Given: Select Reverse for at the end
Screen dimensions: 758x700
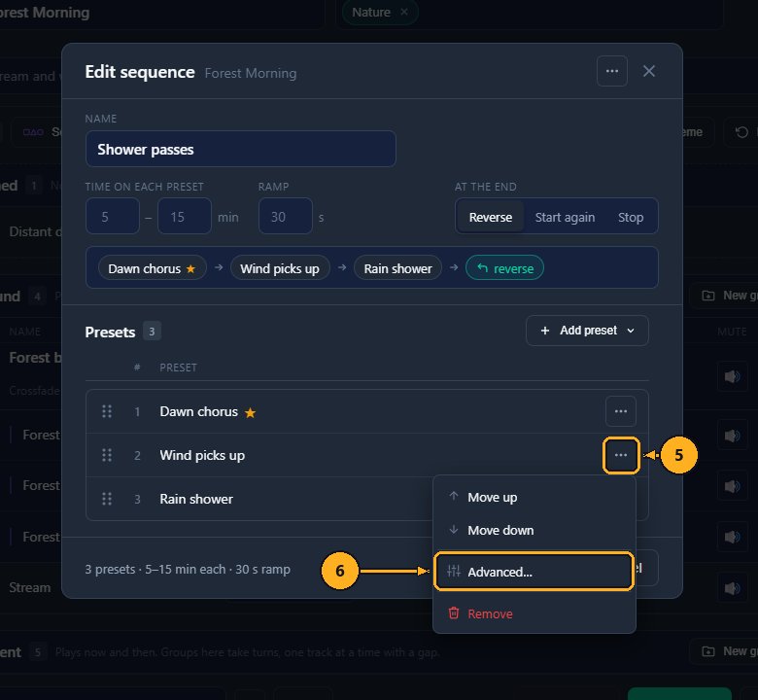Looking at the screenshot, I should tap(490, 217).
